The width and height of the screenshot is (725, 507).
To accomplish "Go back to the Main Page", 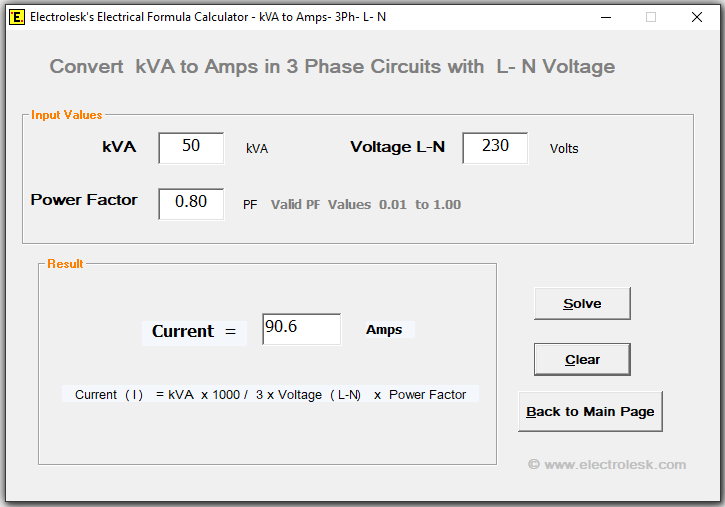I will [590, 411].
